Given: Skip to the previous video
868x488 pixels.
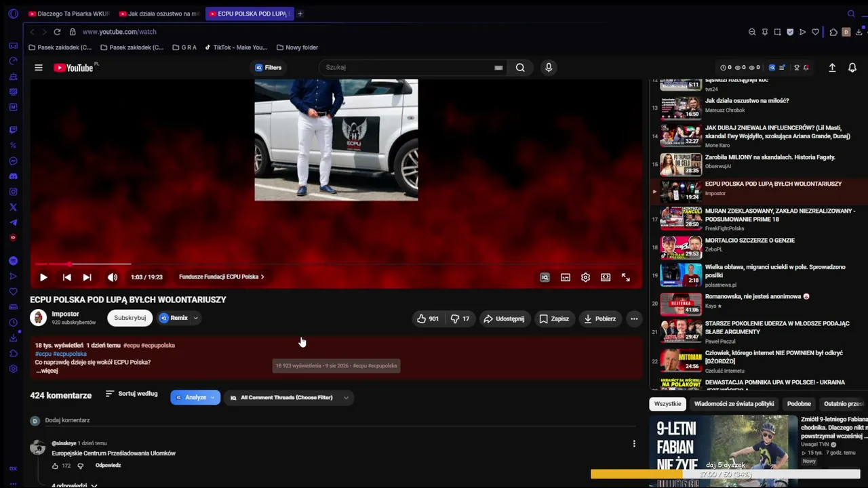Looking at the screenshot, I should (66, 277).
